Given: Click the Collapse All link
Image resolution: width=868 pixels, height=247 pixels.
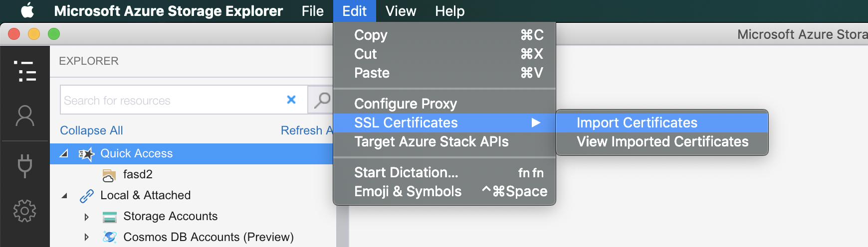Looking at the screenshot, I should [91, 130].
